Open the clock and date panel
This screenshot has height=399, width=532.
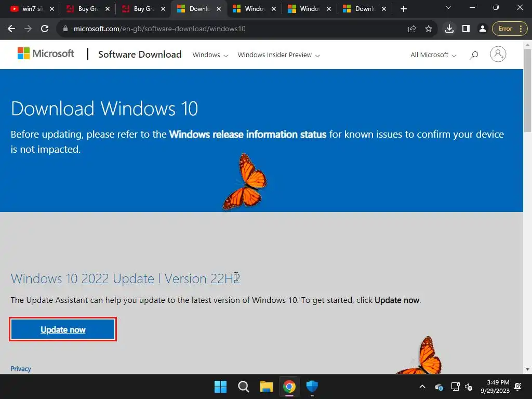495,387
